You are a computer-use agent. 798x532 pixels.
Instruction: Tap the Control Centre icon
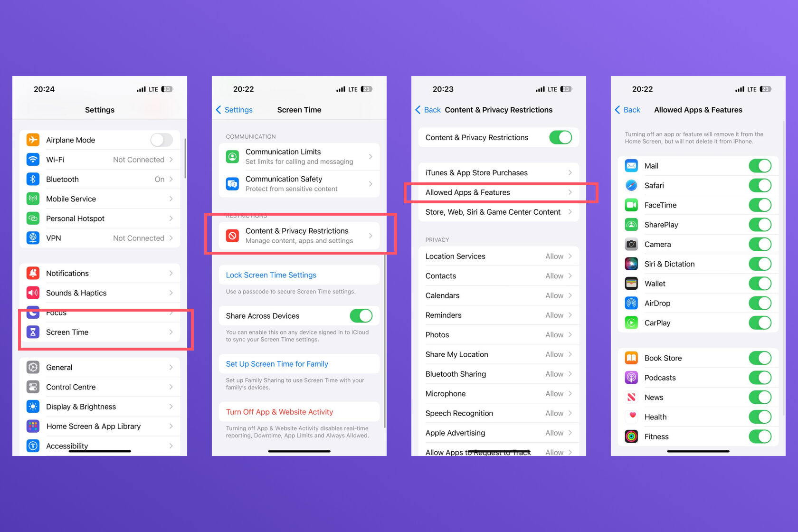[33, 387]
